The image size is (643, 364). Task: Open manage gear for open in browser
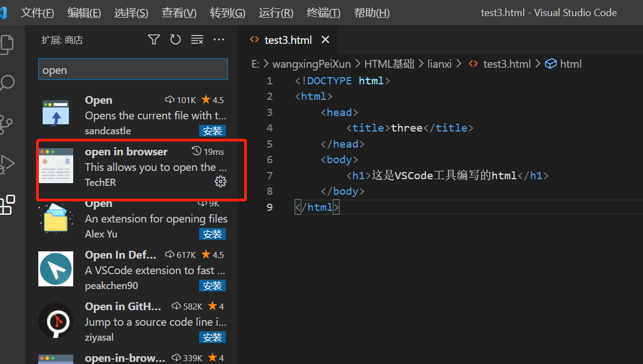[x=221, y=182]
